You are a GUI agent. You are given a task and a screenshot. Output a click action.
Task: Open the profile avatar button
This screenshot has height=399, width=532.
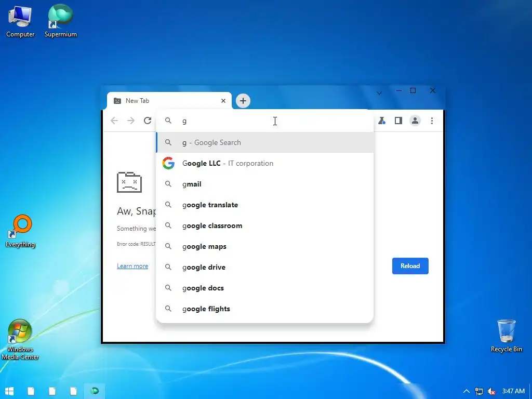pos(415,121)
